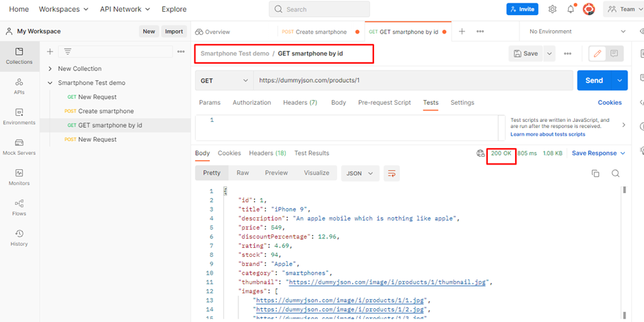The height and width of the screenshot is (322, 644).
Task: Open the request Settings tab
Action: (x=462, y=103)
